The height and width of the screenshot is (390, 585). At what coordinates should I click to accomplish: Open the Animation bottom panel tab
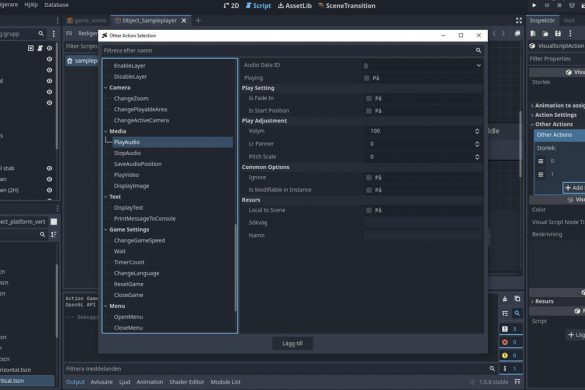(x=150, y=382)
